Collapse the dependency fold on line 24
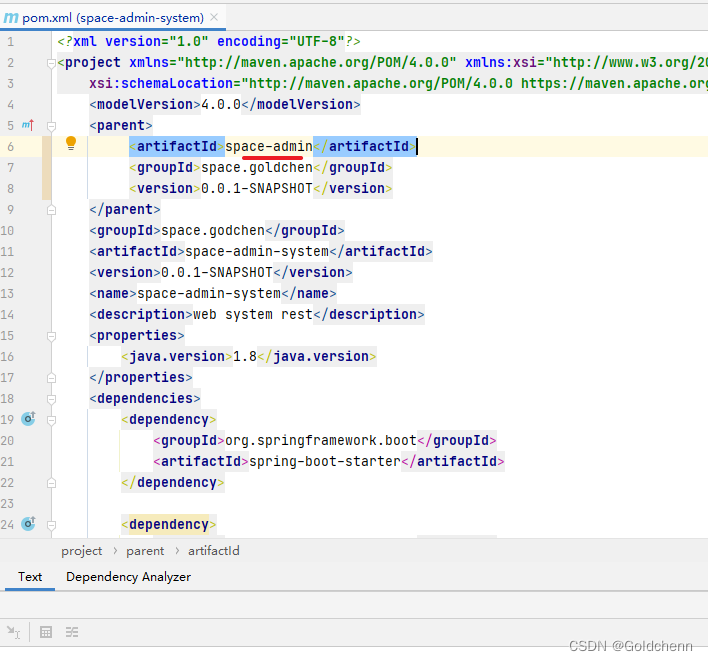This screenshot has height=661, width=708. (x=51, y=525)
